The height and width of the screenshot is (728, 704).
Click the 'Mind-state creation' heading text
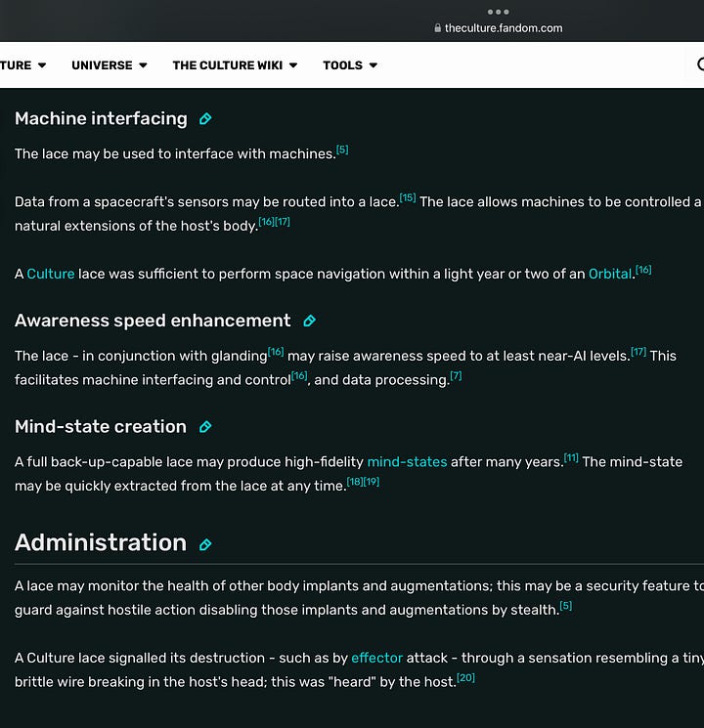(101, 427)
